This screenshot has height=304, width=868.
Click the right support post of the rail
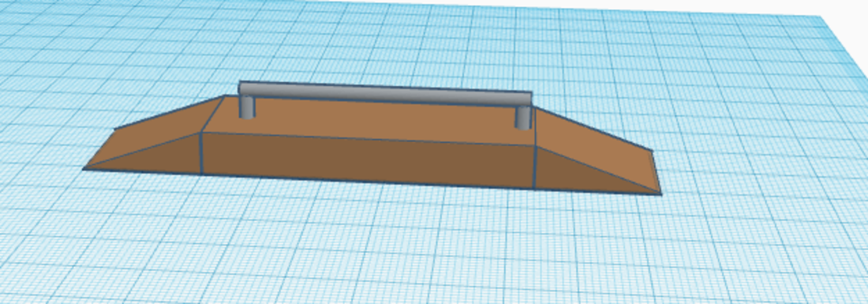coord(522,118)
